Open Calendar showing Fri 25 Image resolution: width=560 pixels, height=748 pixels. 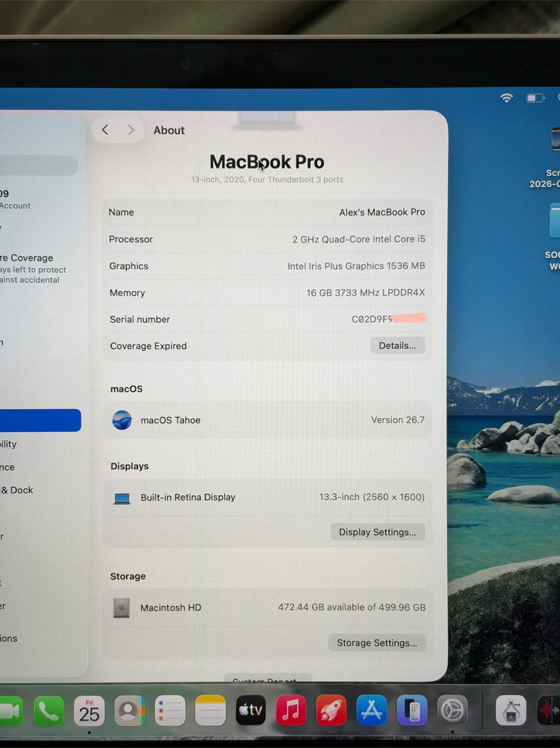pos(89,711)
